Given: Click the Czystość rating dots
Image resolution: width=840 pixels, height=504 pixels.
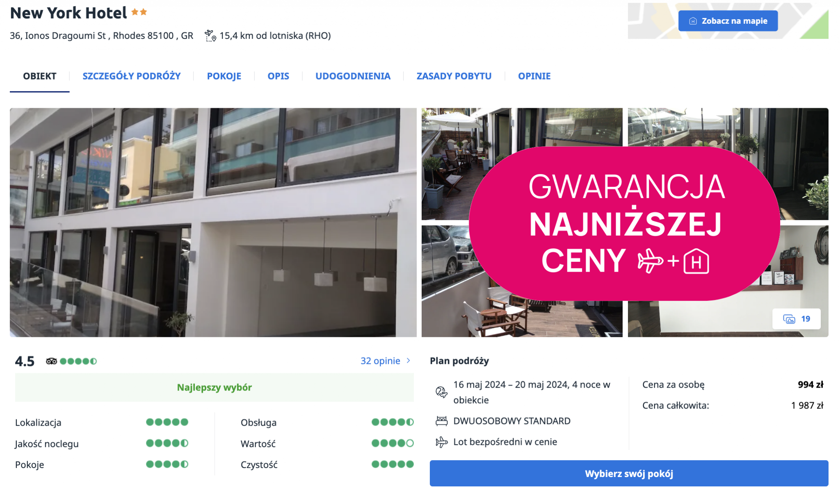Looking at the screenshot, I should [x=393, y=464].
